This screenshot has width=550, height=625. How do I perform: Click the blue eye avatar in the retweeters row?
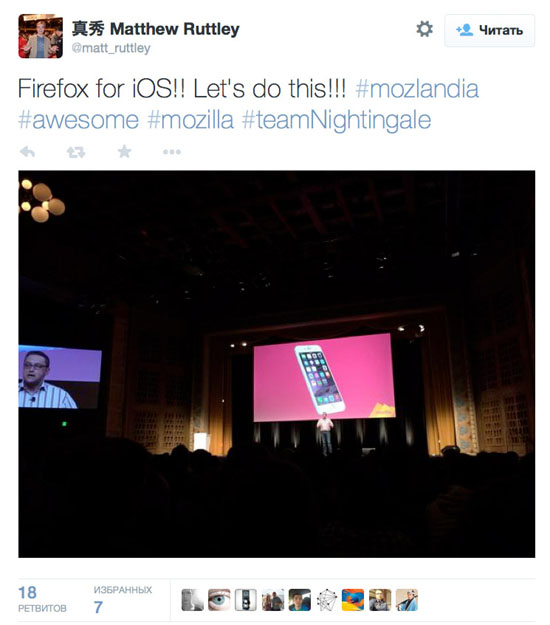tap(219, 600)
